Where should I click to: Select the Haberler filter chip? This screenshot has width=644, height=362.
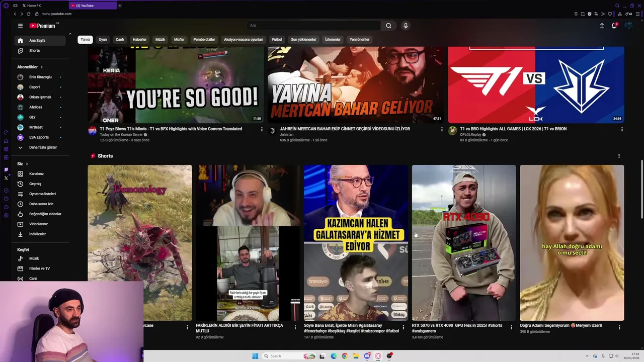pos(140,39)
